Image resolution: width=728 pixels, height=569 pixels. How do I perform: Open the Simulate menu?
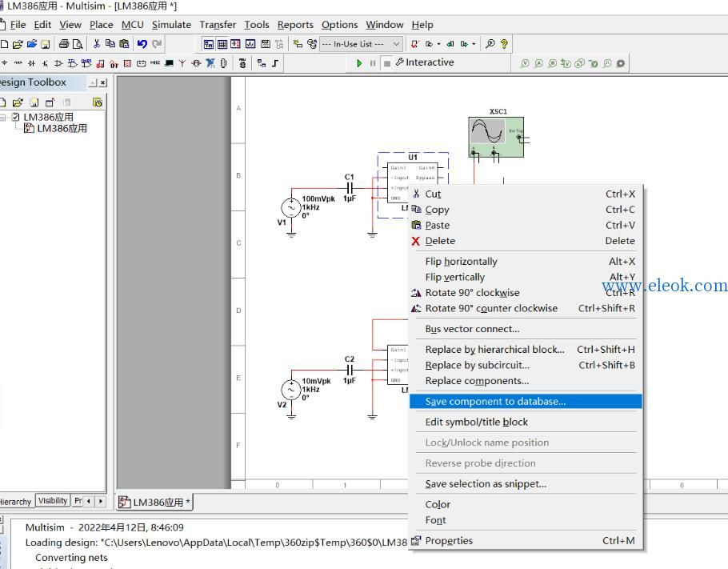(x=171, y=25)
